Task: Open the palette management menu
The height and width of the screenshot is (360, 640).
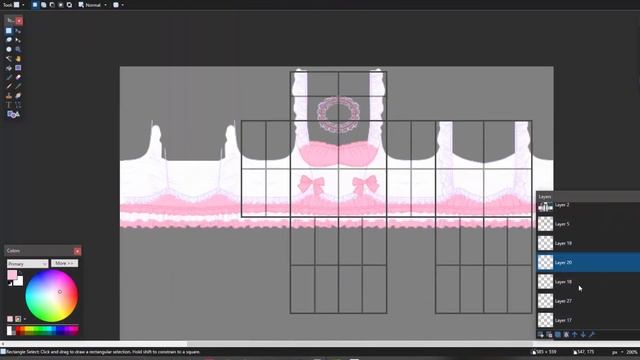Action: pos(20,319)
